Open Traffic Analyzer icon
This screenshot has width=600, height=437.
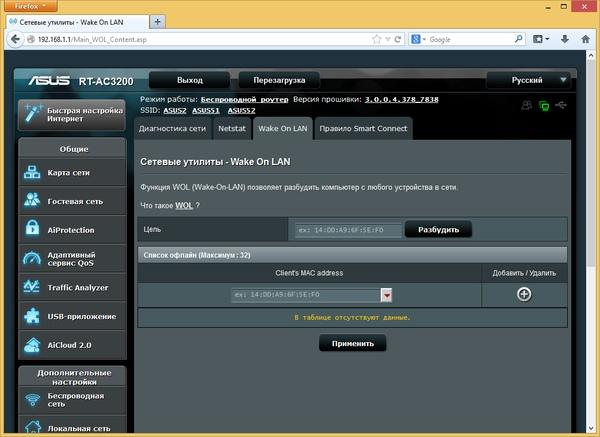(32, 287)
